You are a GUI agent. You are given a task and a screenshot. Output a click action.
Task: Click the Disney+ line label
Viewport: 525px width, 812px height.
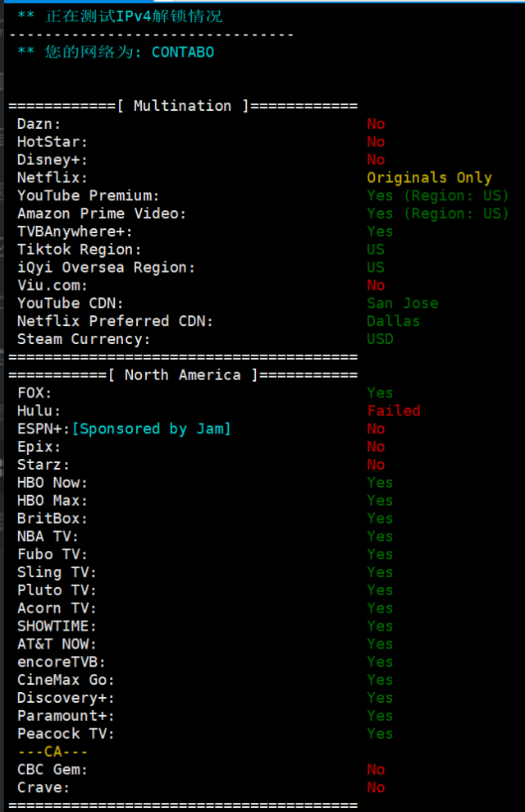click(x=52, y=160)
